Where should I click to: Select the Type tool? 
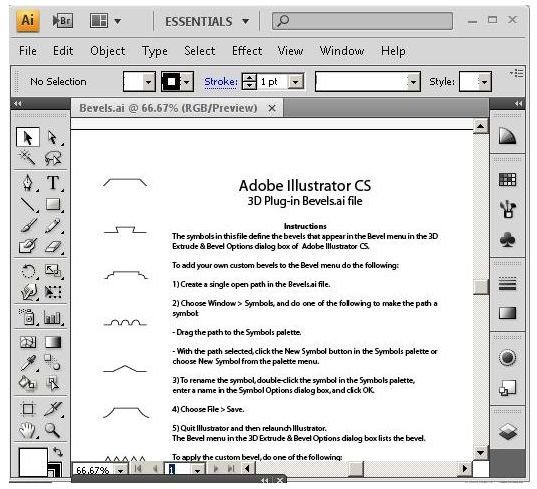point(53,183)
